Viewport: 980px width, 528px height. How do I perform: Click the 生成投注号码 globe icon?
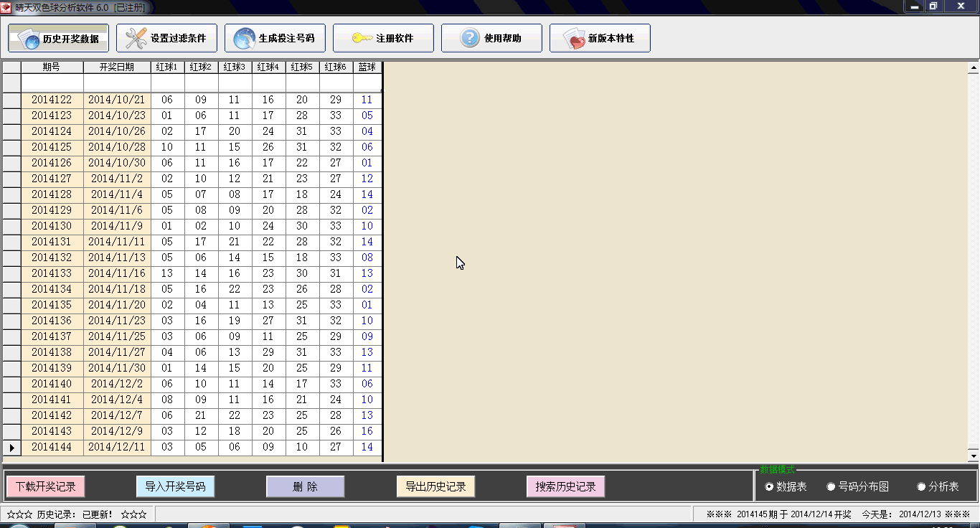tap(244, 39)
